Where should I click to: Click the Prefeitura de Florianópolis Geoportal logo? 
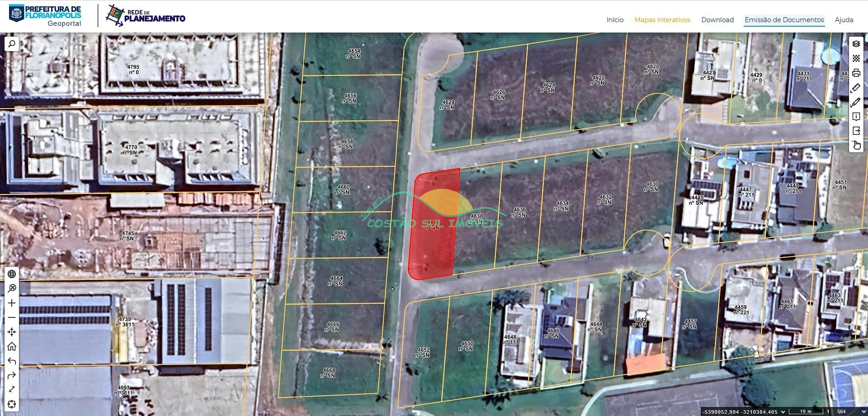point(45,16)
